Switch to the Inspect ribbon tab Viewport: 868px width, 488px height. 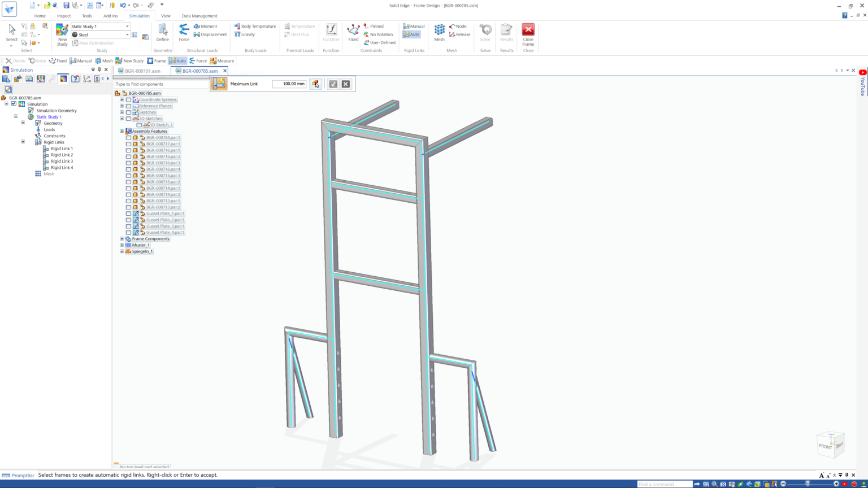pyautogui.click(x=64, y=16)
